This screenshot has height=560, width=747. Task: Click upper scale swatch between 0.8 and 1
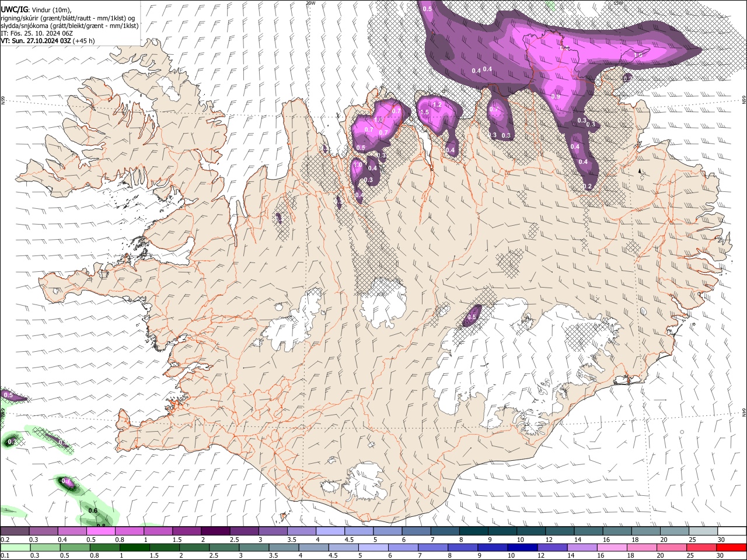pos(129,531)
